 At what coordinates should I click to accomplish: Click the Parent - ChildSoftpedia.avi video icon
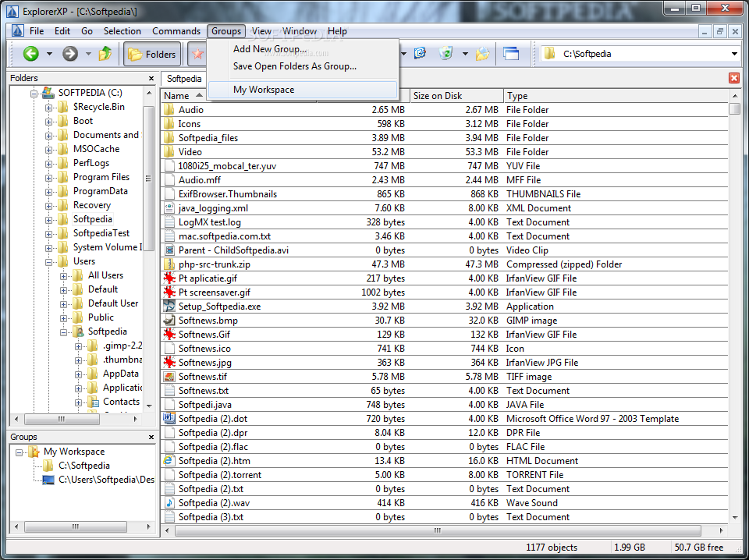tap(169, 250)
